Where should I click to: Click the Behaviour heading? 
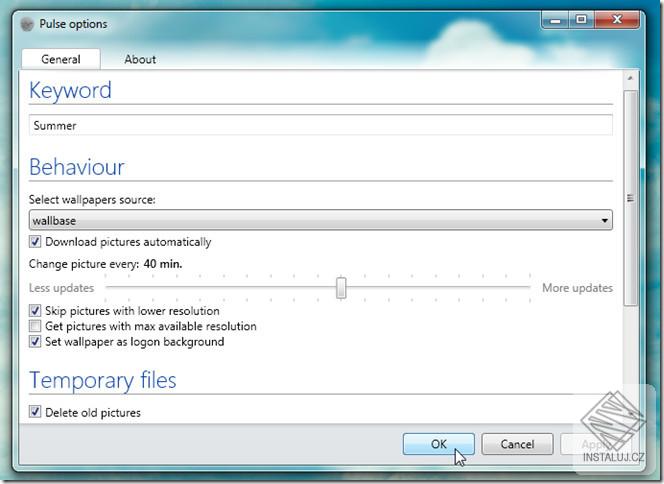(x=77, y=167)
